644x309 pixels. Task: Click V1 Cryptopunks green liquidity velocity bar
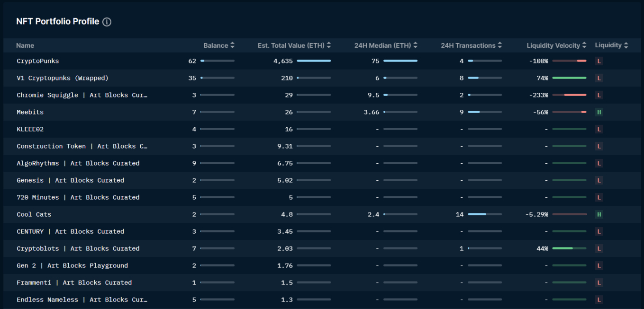569,78
